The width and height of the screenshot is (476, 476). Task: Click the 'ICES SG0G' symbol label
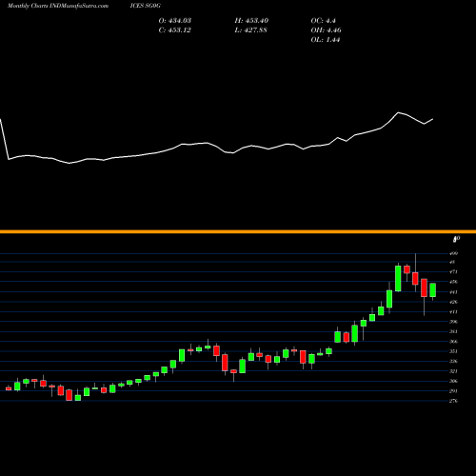click(145, 6)
